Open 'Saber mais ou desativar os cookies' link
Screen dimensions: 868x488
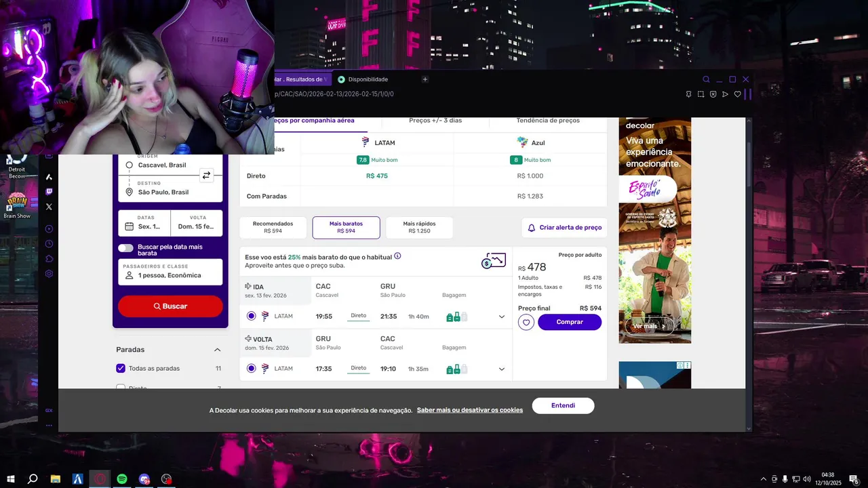coord(470,410)
